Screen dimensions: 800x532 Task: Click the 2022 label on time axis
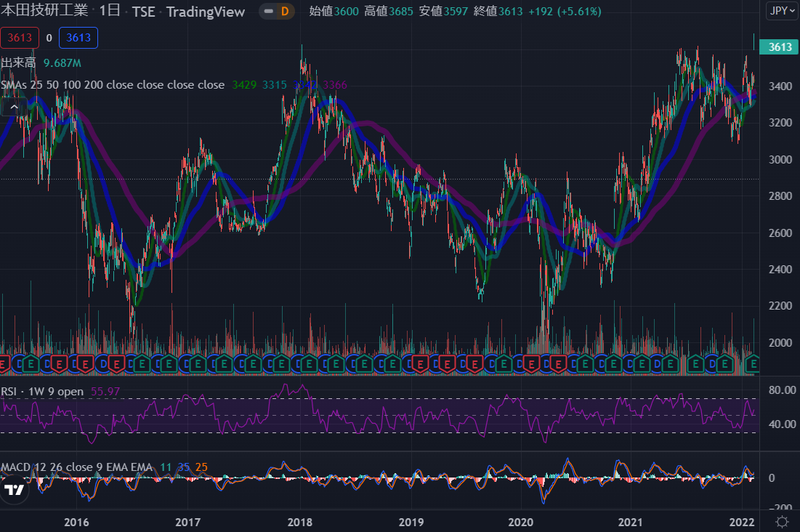click(741, 523)
